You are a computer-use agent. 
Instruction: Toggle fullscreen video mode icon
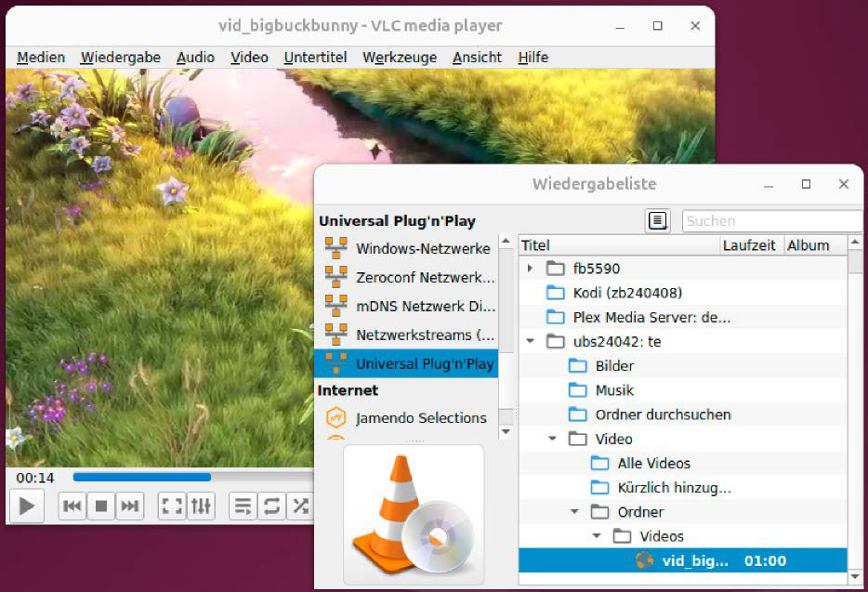[x=172, y=506]
